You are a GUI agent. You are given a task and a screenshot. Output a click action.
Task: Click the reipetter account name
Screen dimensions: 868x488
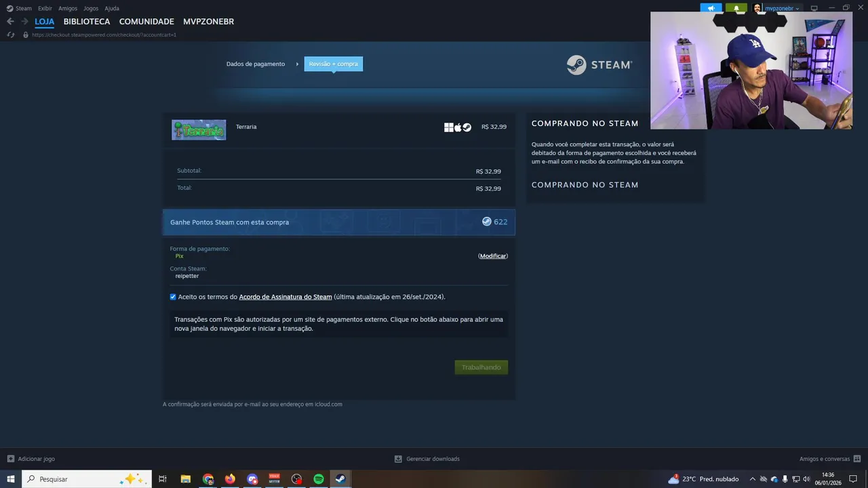click(187, 276)
